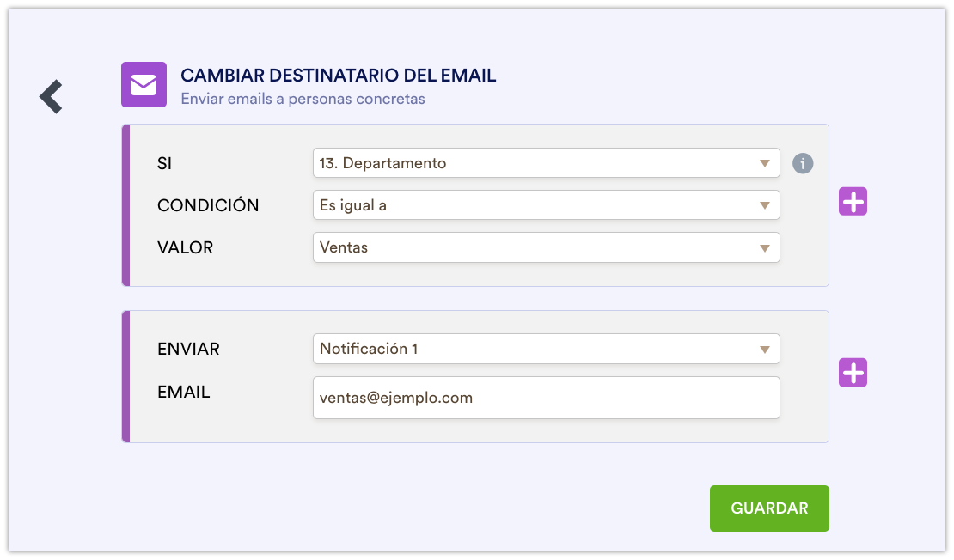Add another condition with the upper plus icon
This screenshot has height=560, width=954.
click(x=853, y=202)
